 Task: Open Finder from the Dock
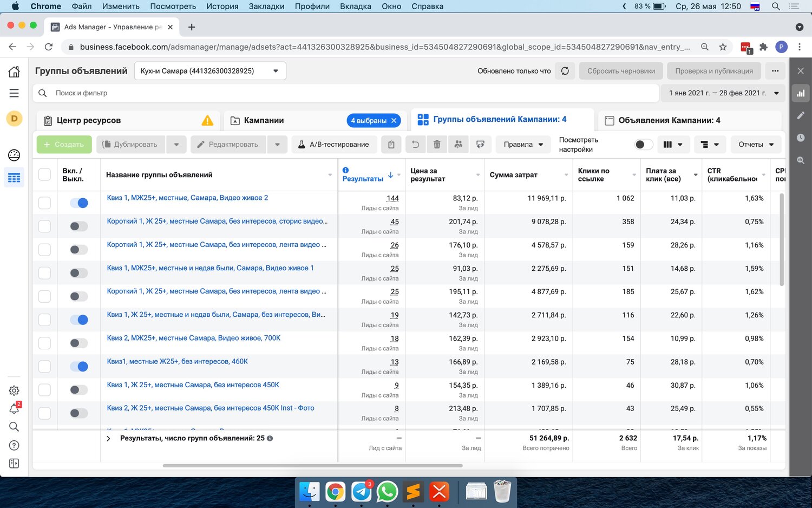click(310, 491)
